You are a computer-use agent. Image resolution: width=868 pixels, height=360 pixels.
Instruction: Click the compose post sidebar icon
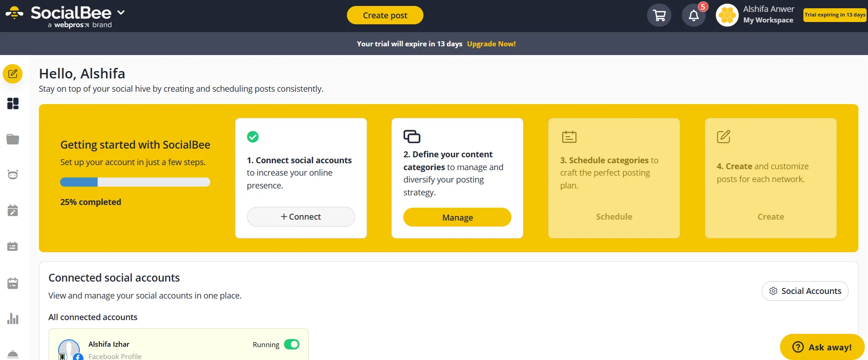click(x=13, y=74)
